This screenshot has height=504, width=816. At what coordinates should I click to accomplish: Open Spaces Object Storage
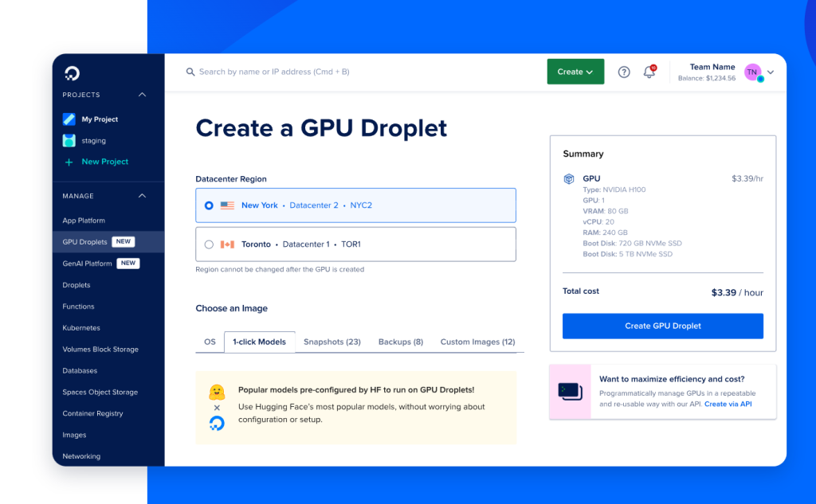pos(100,393)
